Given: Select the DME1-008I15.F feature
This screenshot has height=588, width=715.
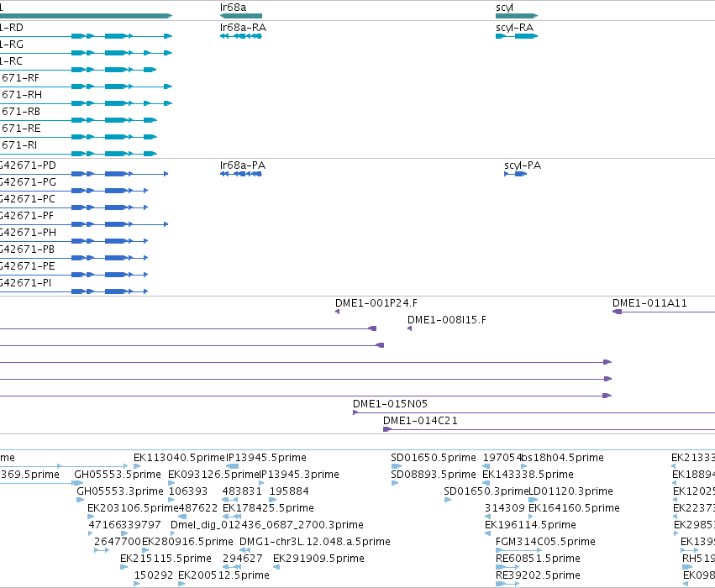Looking at the screenshot, I should point(409,328).
